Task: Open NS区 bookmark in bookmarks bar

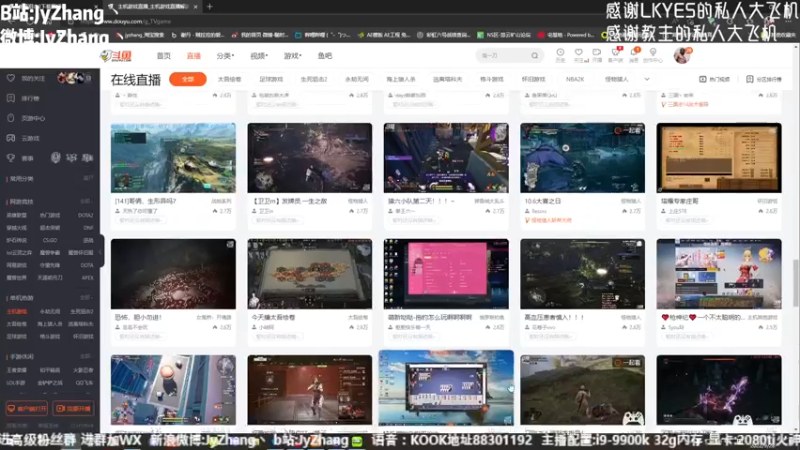Action: tap(504, 35)
